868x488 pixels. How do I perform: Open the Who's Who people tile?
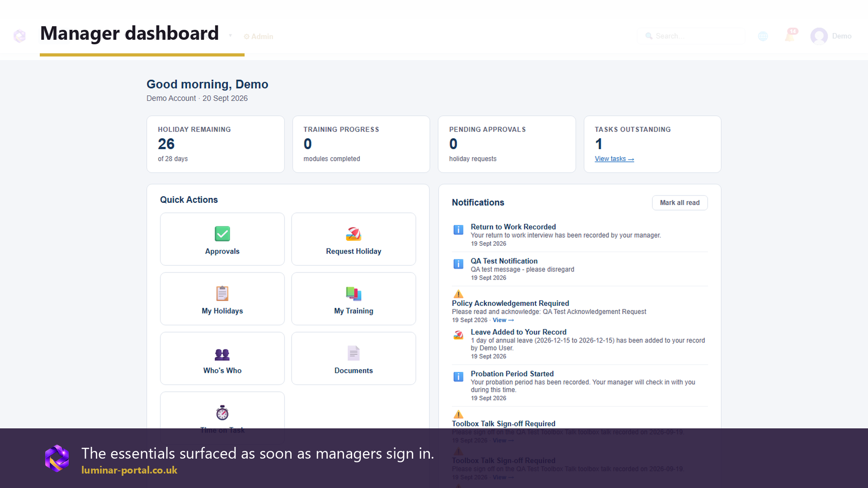point(222,358)
